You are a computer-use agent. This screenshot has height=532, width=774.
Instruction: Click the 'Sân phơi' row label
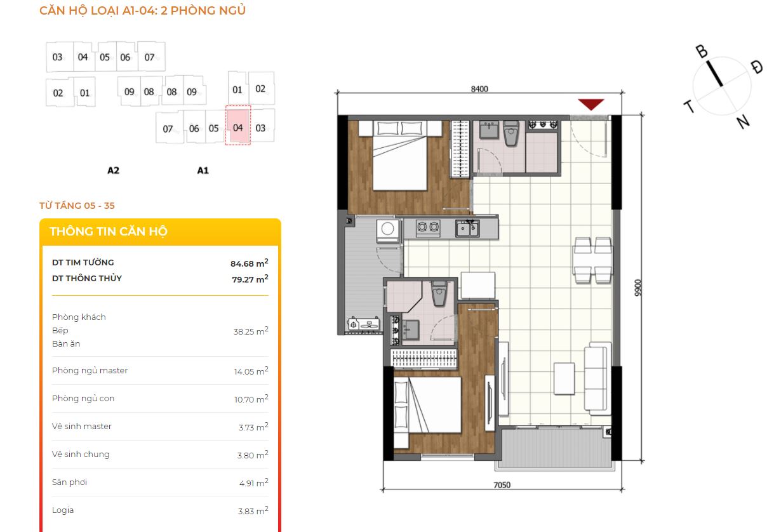tap(69, 482)
